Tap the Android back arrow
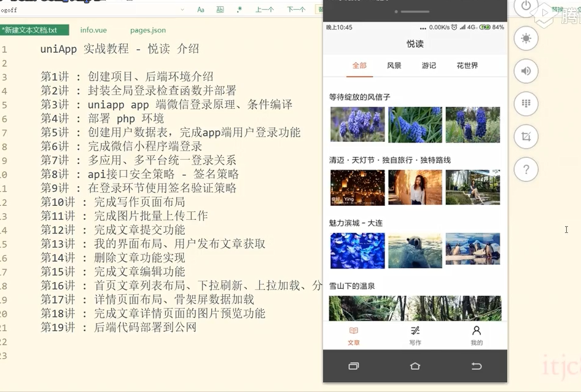Image resolution: width=581 pixels, height=392 pixels. (x=476, y=366)
